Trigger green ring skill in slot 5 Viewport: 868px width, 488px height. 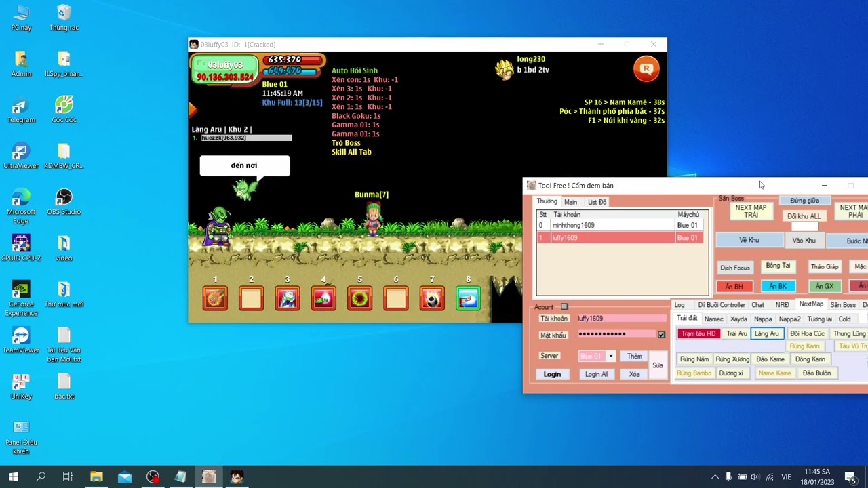[359, 298]
